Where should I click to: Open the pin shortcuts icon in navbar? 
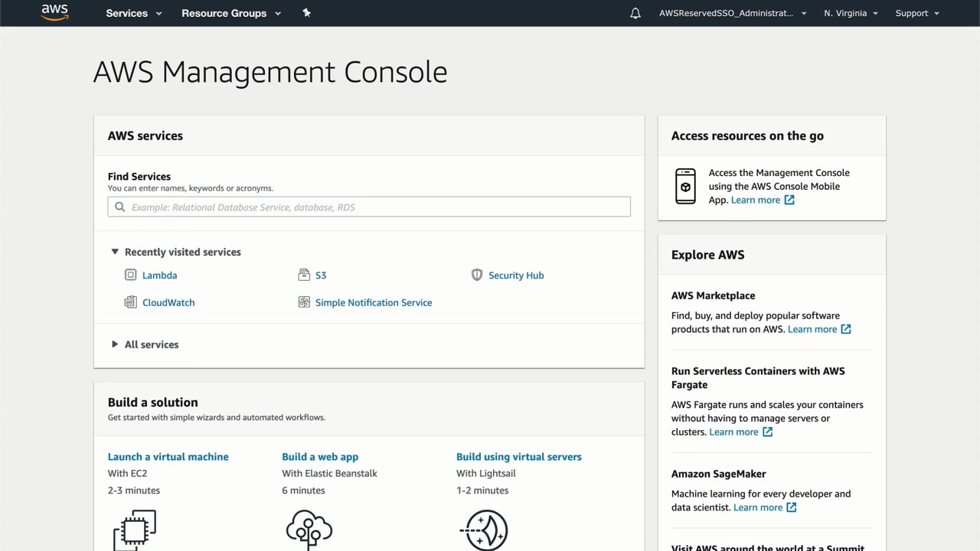click(x=306, y=13)
